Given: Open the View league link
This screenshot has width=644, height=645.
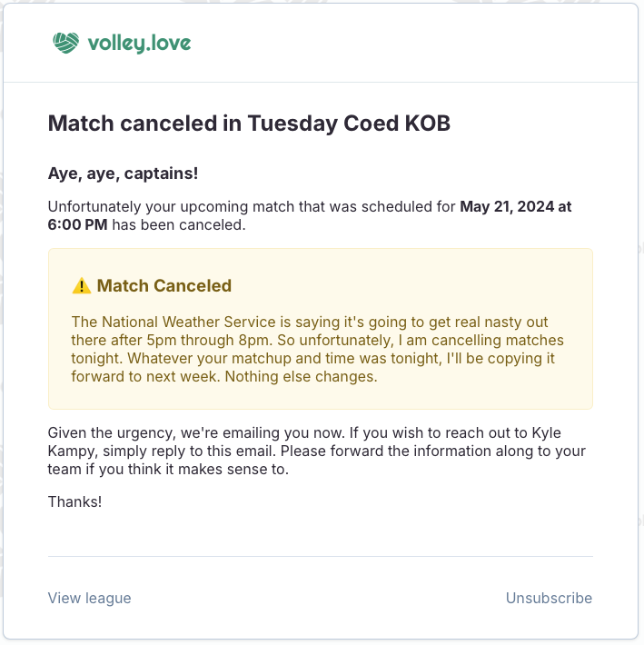Looking at the screenshot, I should (x=89, y=598).
